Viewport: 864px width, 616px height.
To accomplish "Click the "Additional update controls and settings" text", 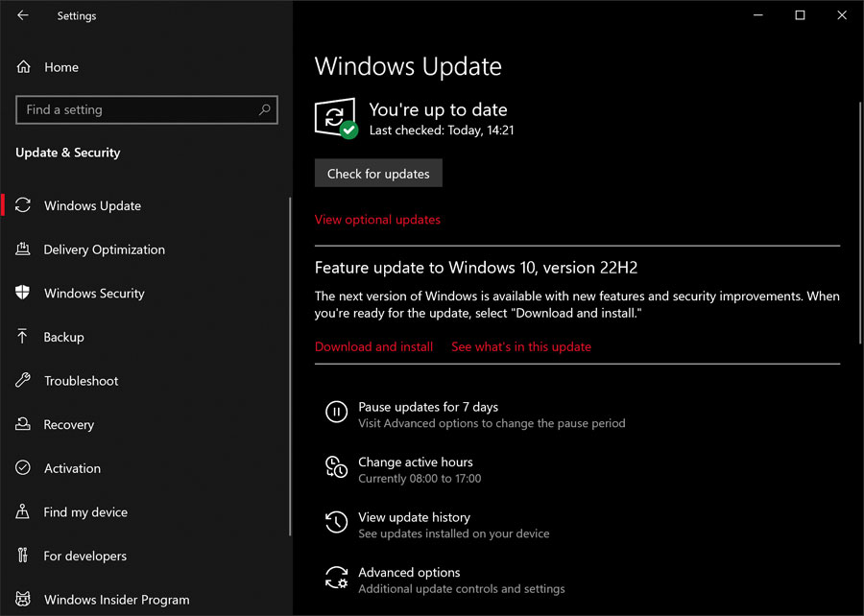I will click(x=462, y=588).
